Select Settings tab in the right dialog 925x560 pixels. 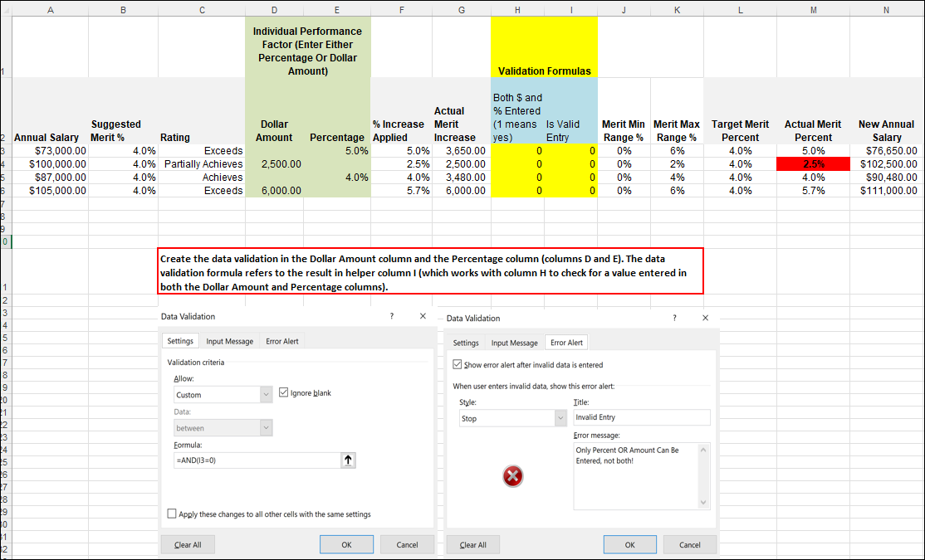click(466, 343)
